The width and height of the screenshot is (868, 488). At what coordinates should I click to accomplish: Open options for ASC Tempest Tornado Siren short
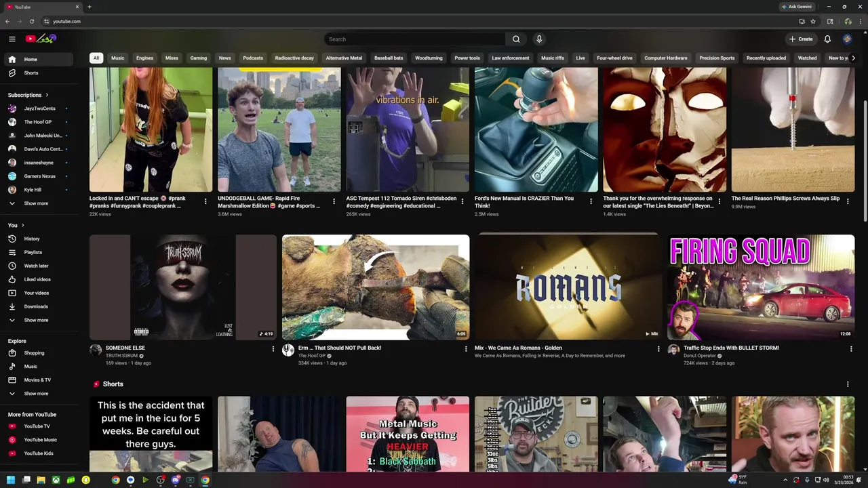pos(462,201)
